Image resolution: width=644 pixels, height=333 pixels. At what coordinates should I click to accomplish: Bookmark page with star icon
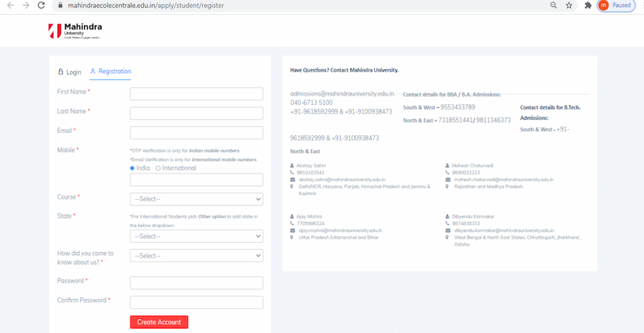(569, 5)
